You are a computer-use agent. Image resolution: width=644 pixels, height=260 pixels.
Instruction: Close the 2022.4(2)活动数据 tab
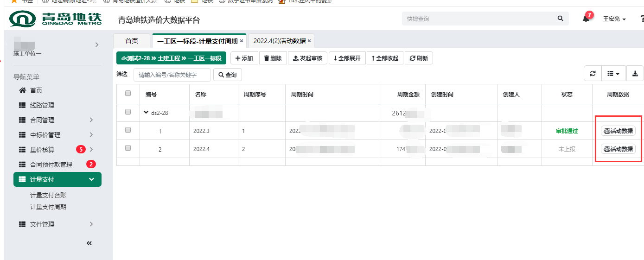pyautogui.click(x=309, y=41)
